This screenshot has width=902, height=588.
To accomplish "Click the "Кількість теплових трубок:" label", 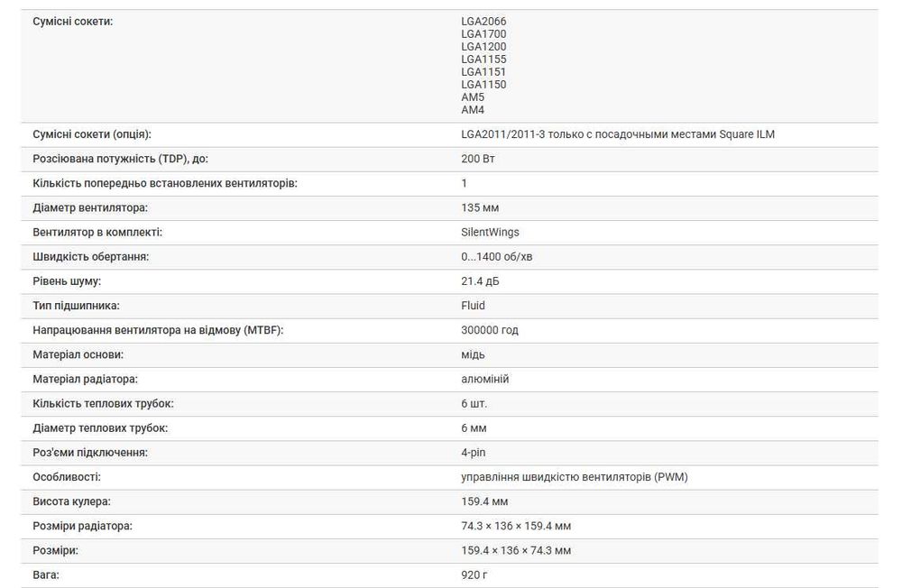I will (103, 403).
